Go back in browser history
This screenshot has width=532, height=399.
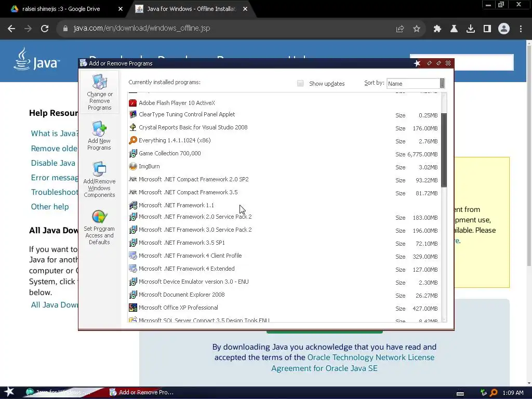click(11, 29)
